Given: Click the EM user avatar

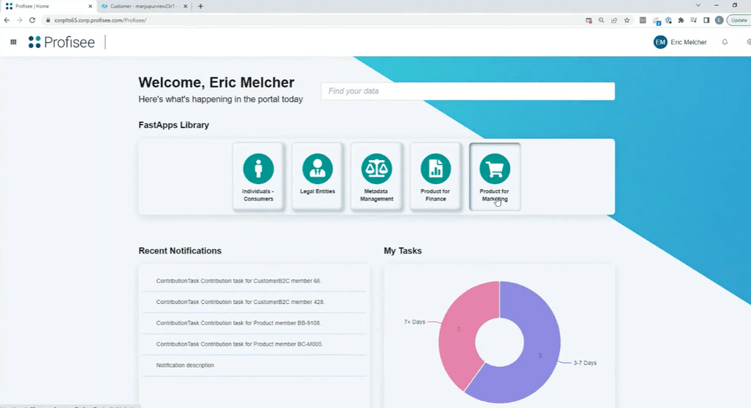Looking at the screenshot, I should coord(660,42).
